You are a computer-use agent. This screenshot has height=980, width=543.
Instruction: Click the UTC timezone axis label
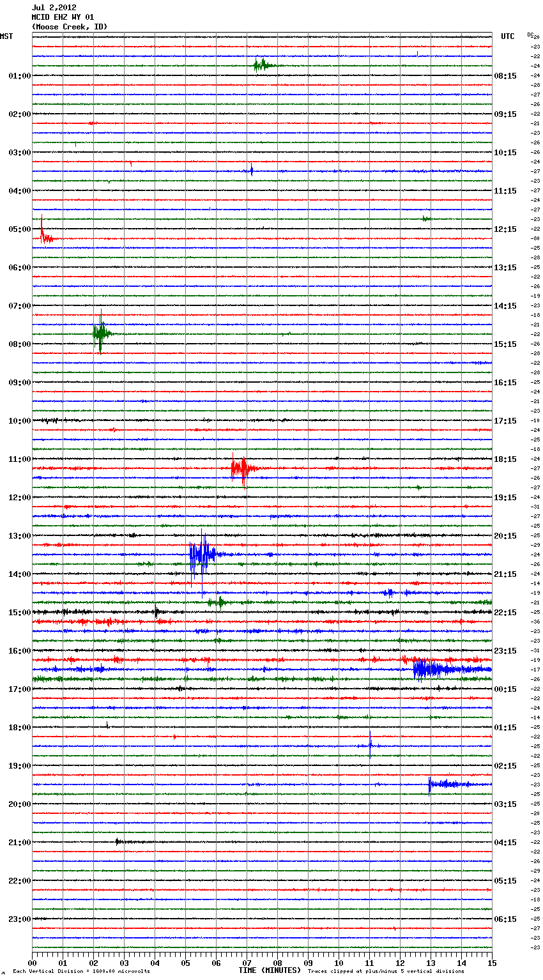pyautogui.click(x=508, y=36)
